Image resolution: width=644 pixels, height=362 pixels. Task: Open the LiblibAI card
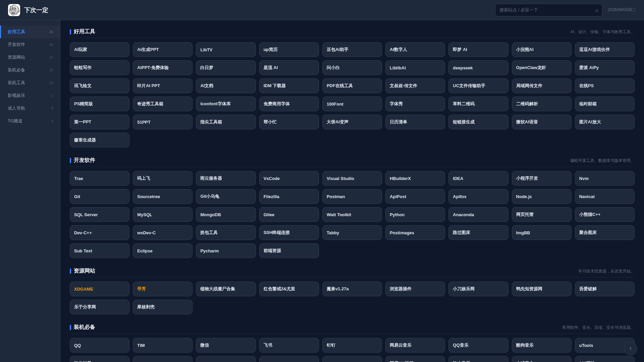point(415,68)
